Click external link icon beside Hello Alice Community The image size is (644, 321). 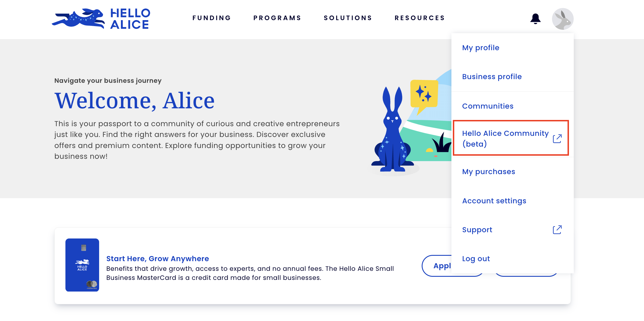click(x=557, y=138)
